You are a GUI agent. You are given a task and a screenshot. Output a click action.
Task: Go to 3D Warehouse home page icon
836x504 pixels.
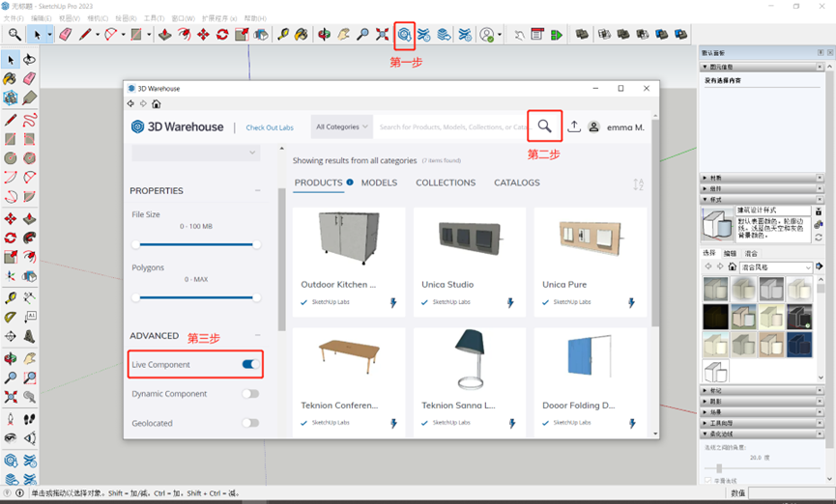pyautogui.click(x=157, y=104)
